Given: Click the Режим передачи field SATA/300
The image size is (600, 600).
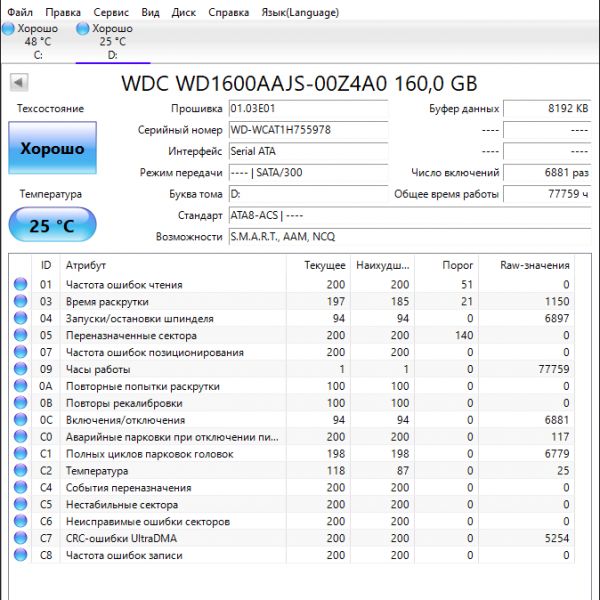Looking at the screenshot, I should (x=308, y=173).
